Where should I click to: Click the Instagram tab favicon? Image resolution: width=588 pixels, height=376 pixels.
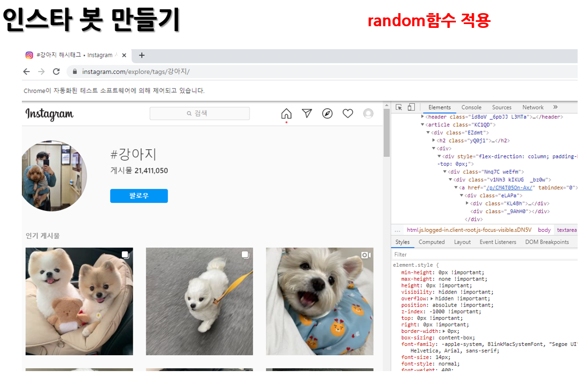[x=29, y=55]
